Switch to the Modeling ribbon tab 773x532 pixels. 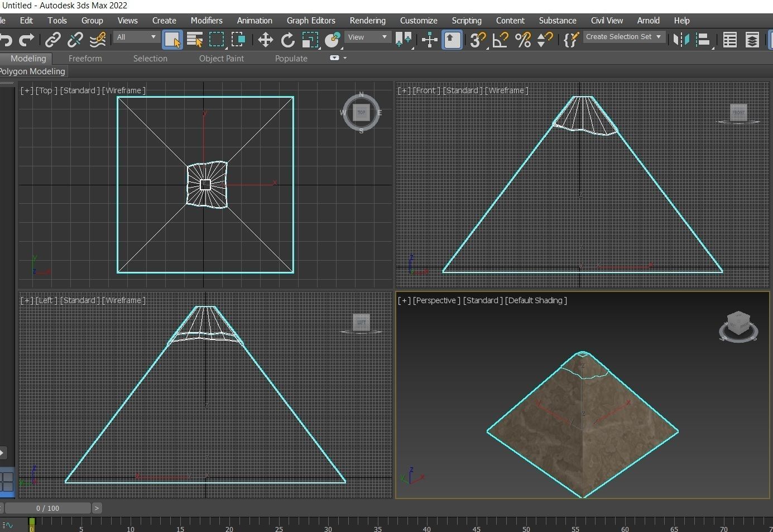[28, 59]
